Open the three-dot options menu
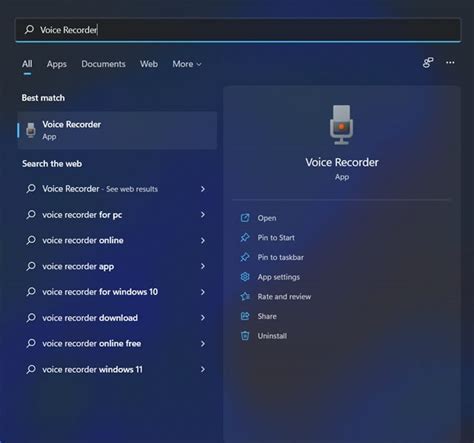 pos(450,62)
